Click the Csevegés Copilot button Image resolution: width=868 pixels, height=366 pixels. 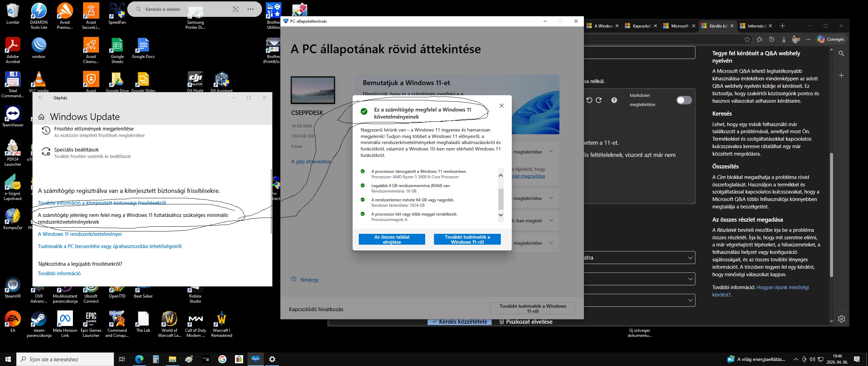coord(831,39)
